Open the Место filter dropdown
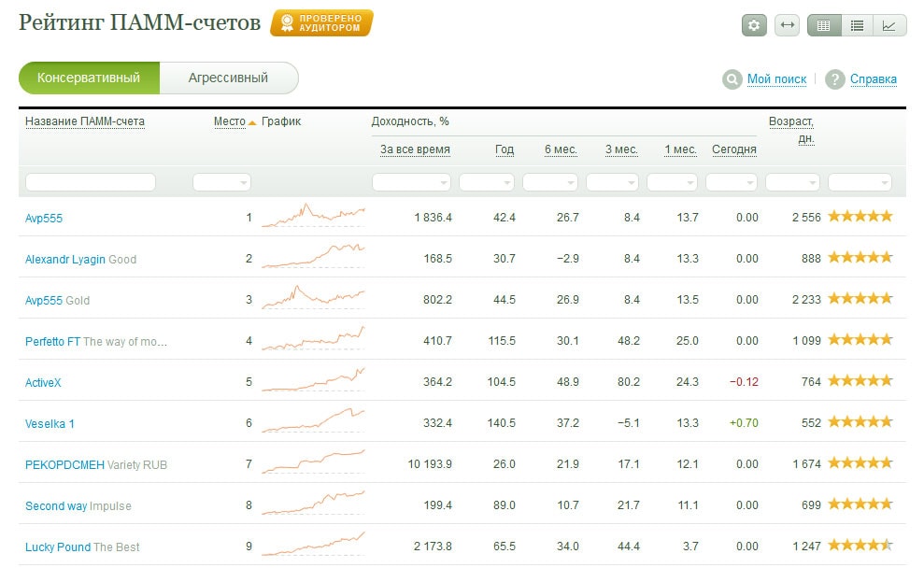 [x=221, y=182]
